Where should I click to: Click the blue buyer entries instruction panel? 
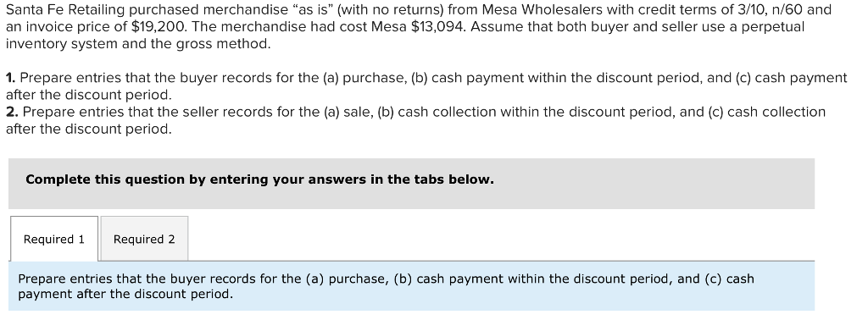411,286
